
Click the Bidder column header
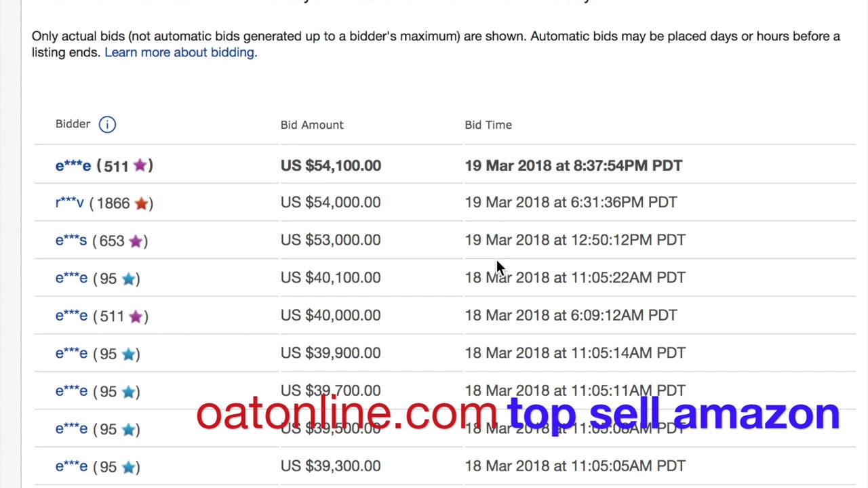[73, 124]
